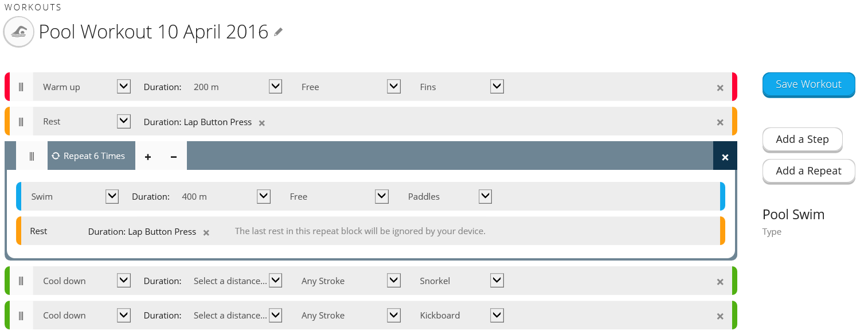Click the Add a Repeat button
This screenshot has height=334, width=868.
(808, 171)
